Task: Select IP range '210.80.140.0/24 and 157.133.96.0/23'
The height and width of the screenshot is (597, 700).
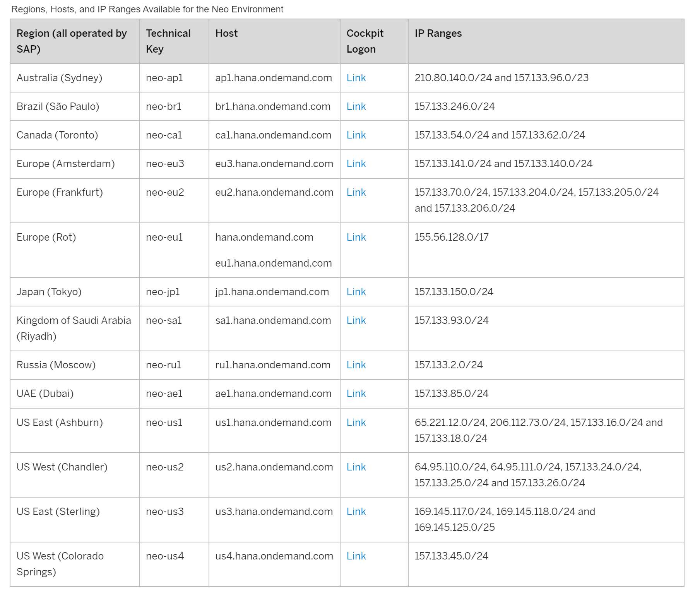Action: (501, 78)
